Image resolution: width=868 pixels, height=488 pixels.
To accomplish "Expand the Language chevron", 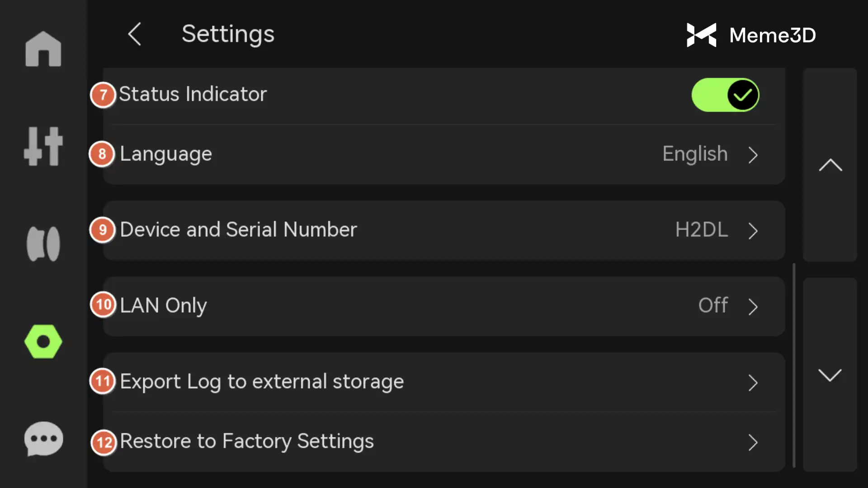I will [753, 155].
